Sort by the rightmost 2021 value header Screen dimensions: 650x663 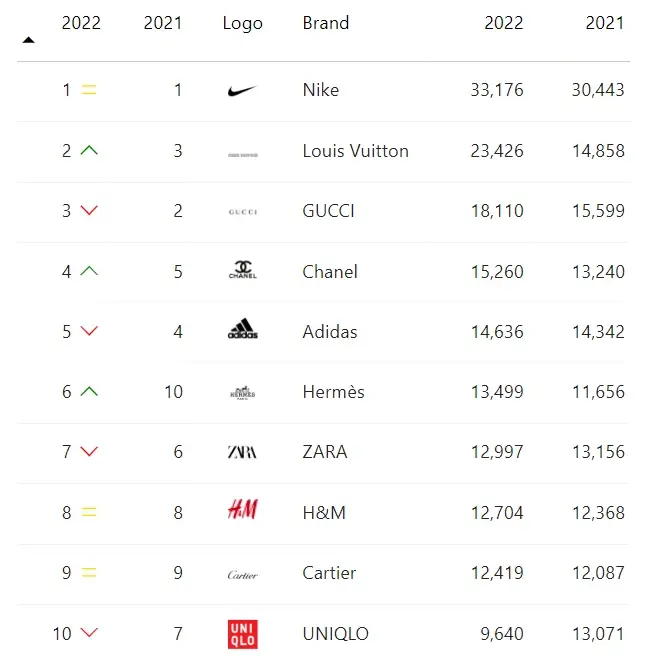coord(605,23)
